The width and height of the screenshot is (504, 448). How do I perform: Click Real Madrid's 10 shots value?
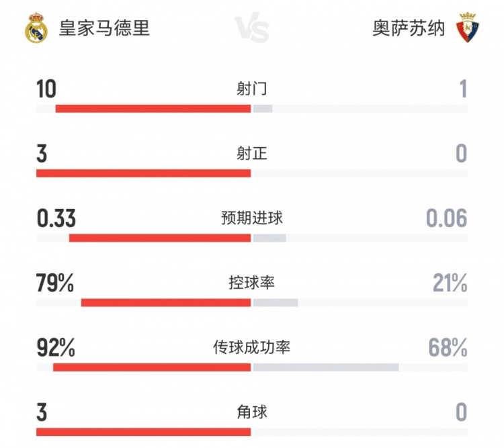[x=46, y=89]
